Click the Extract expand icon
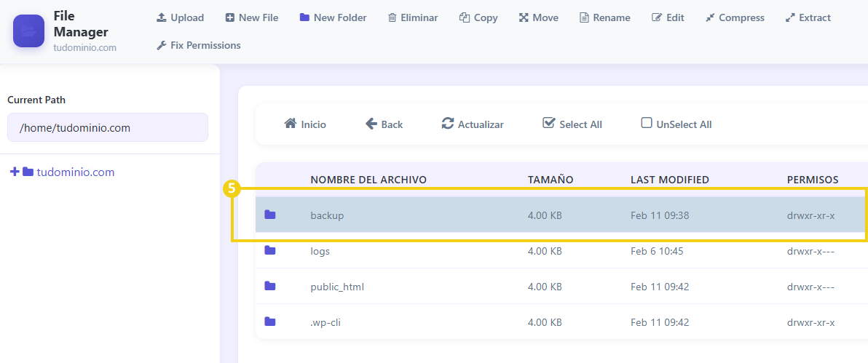868x363 pixels. [x=790, y=17]
